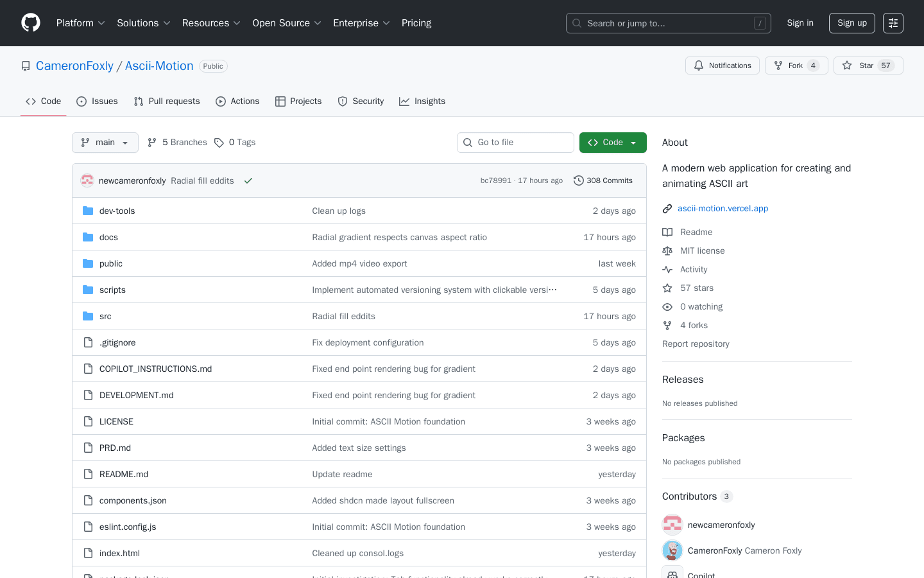
Task: Open the src folder
Action: pyautogui.click(x=105, y=317)
